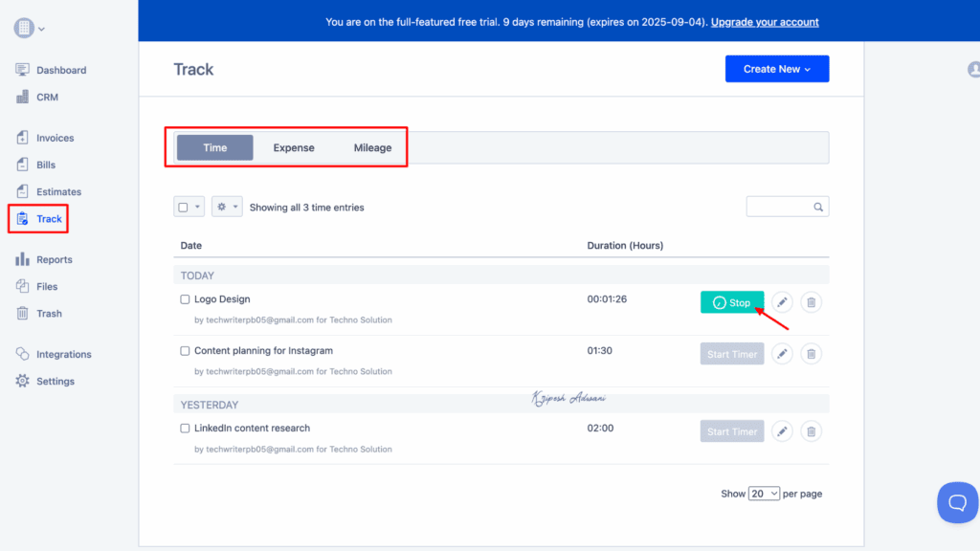Change the per page count from 20

(763, 493)
